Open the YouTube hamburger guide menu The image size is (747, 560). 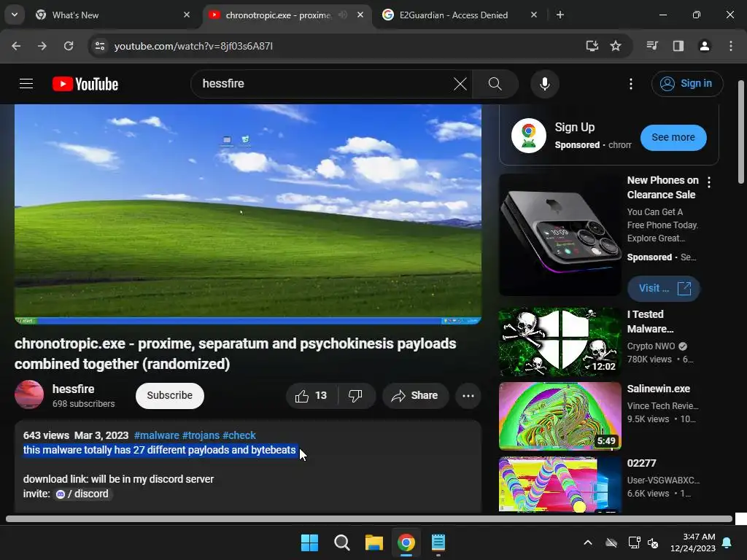(26, 84)
